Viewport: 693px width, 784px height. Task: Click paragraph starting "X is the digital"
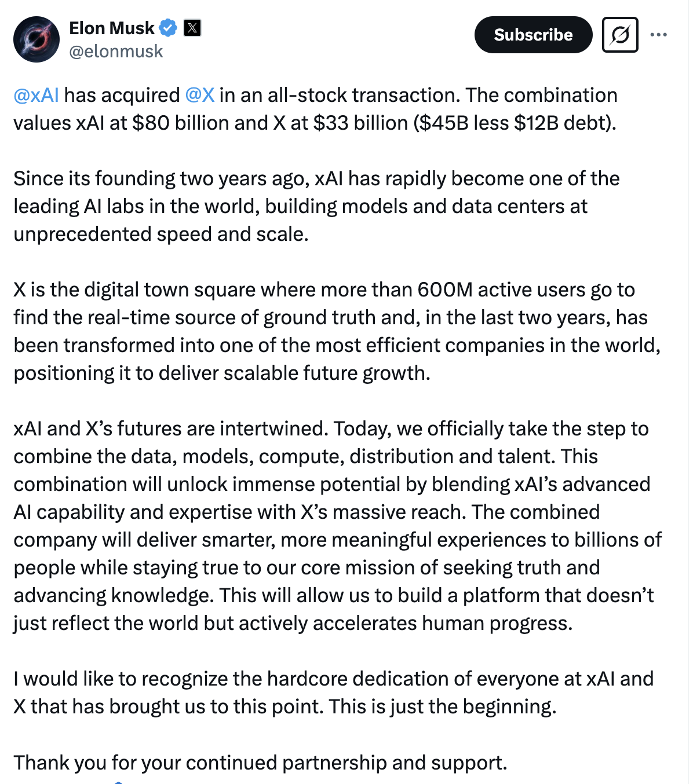(336, 331)
